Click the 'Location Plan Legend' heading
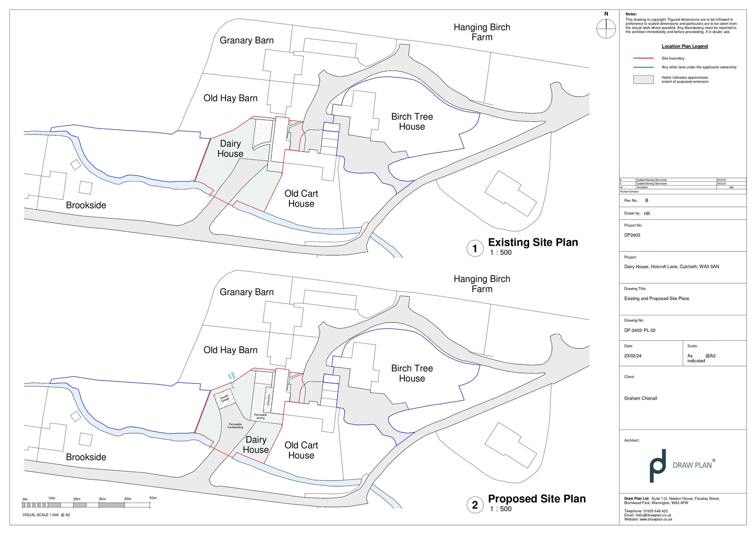Screen dimensions: 756x535 tap(685, 47)
